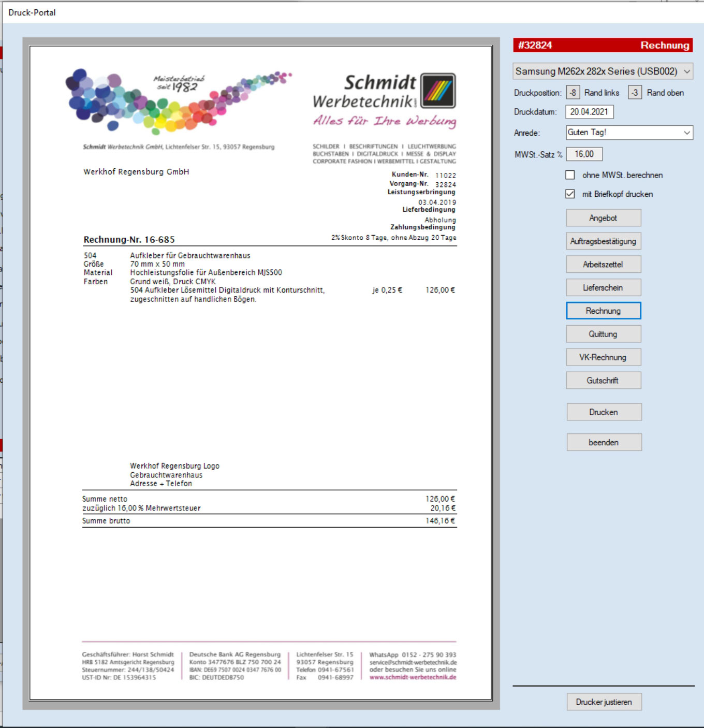Open the Quittung document

click(x=603, y=334)
